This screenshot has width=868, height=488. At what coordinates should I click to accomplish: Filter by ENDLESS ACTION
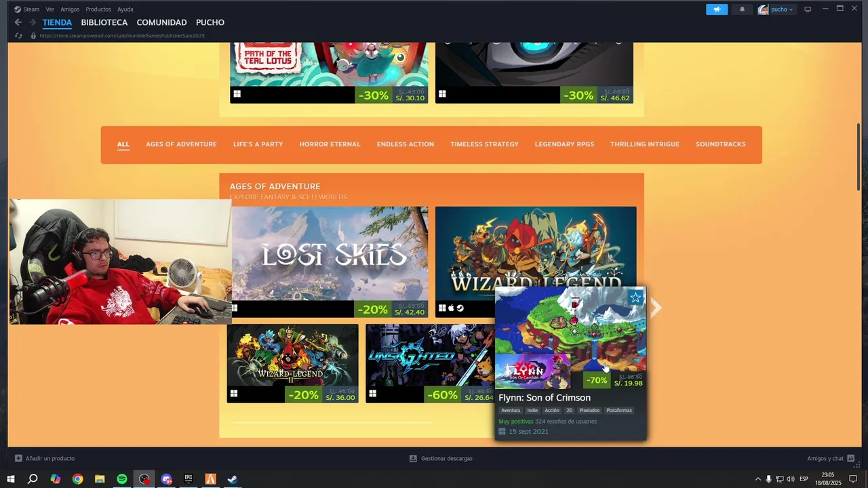tap(406, 144)
